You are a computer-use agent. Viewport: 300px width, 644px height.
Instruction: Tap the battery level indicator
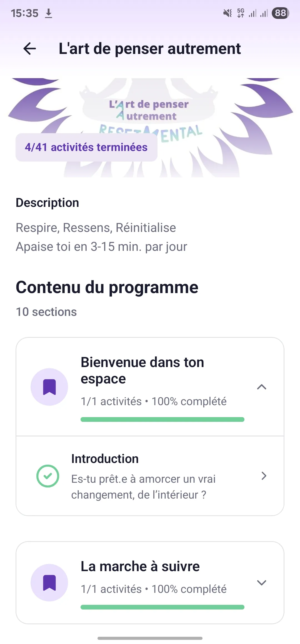click(280, 13)
